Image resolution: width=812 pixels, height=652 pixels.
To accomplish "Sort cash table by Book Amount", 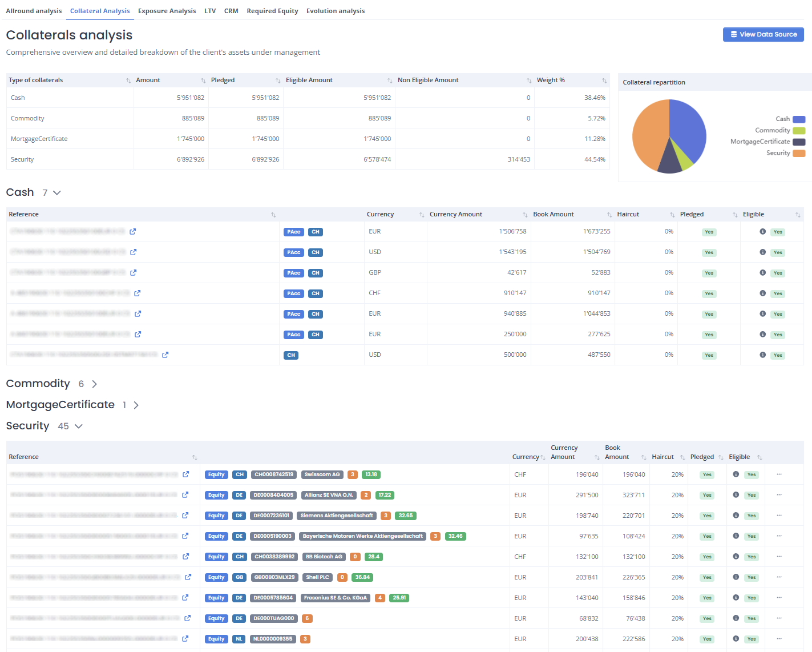I will [609, 215].
